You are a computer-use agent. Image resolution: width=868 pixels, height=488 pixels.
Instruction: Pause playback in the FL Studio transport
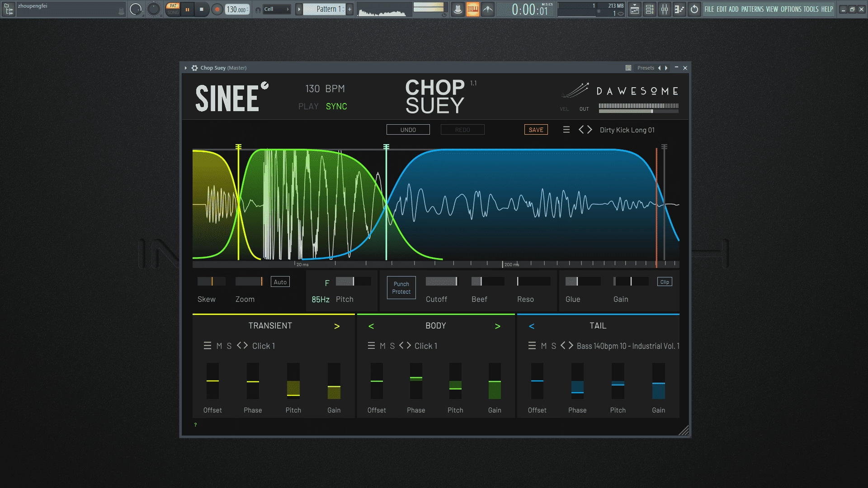187,9
